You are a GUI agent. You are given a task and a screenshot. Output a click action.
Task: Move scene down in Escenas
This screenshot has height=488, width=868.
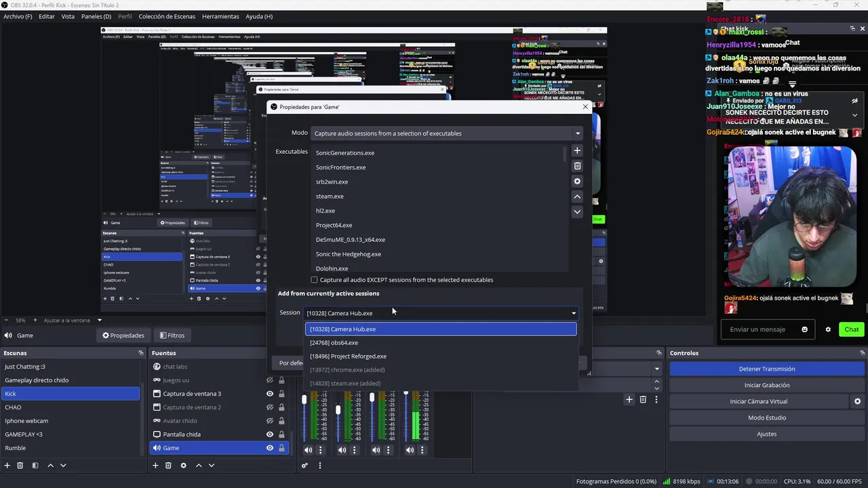pos(63,466)
